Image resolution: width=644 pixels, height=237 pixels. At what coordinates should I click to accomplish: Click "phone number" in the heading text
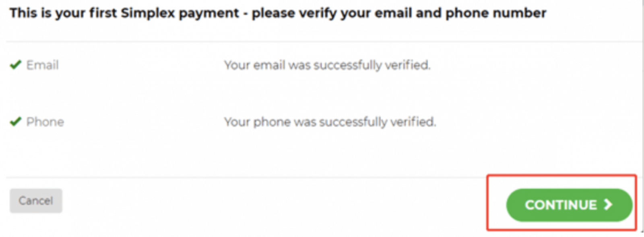coord(496,13)
